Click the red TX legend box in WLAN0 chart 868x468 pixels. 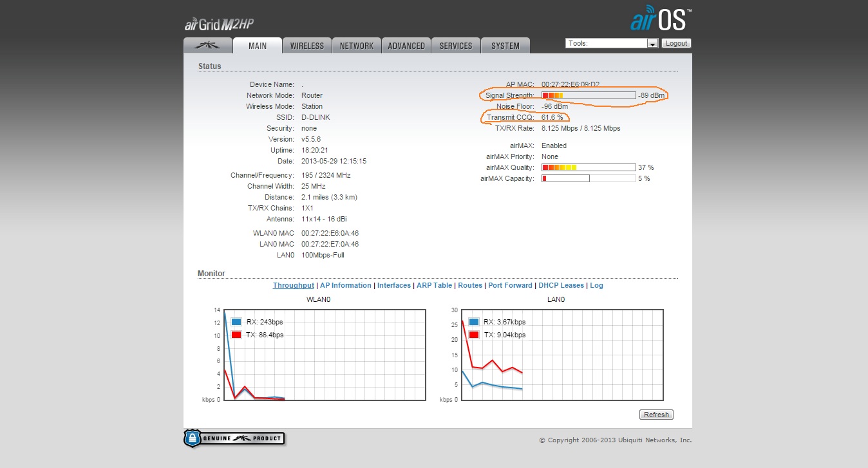pos(236,335)
